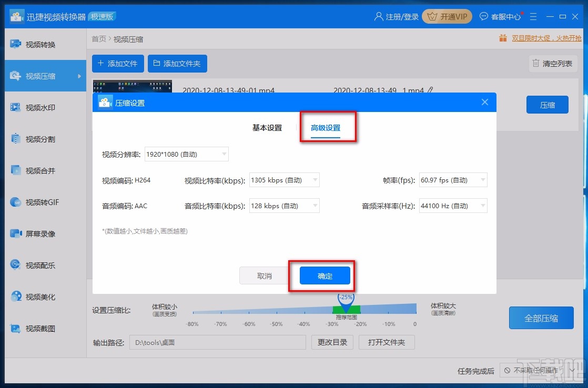Screen dimensions: 588x388
Task: Open the hamburger menu at top right
Action: point(533,16)
